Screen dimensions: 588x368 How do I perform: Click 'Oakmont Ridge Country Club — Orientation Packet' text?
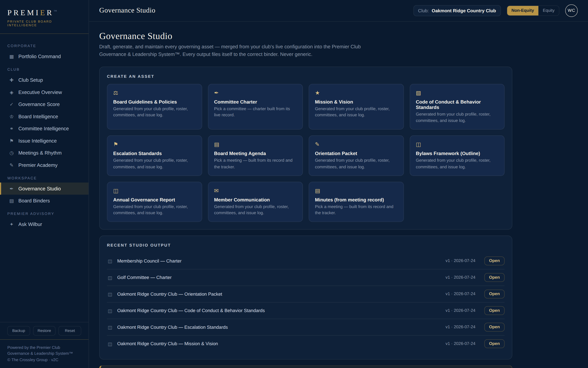pos(170,294)
